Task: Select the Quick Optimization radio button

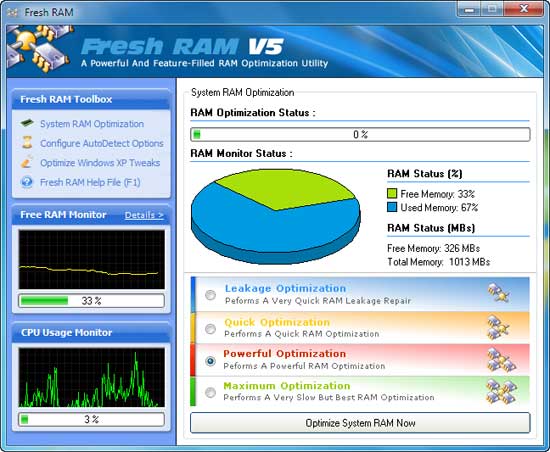Action: point(210,329)
